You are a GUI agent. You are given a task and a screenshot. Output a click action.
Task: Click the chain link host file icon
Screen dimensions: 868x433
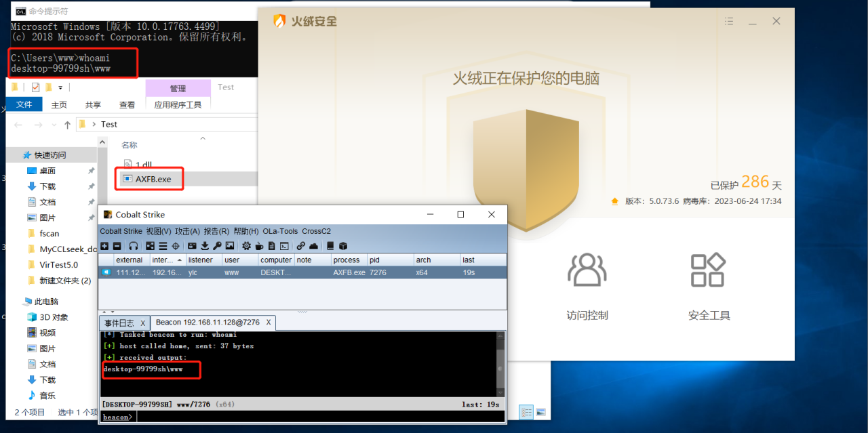[x=300, y=246]
